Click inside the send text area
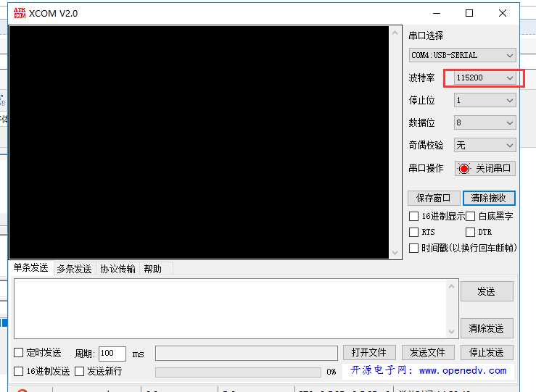This screenshot has width=536, height=392. [231, 309]
